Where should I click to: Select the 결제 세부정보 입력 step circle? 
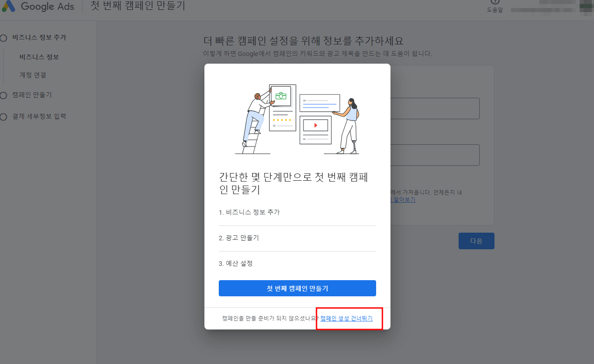(4, 116)
